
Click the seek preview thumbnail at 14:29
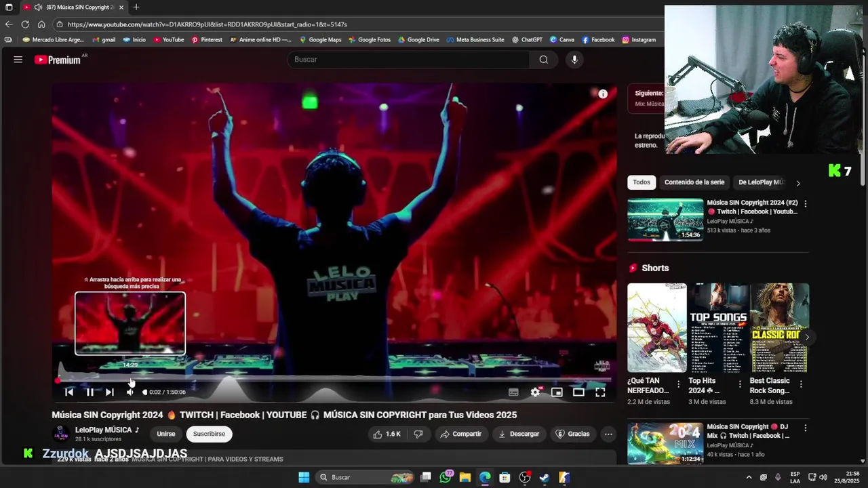coord(130,323)
